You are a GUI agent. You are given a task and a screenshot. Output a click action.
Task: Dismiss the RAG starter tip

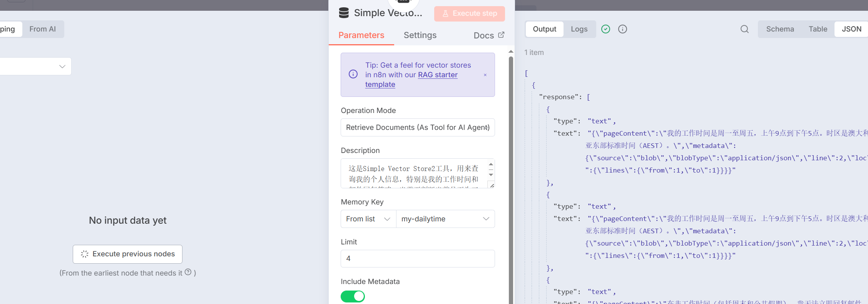[485, 75]
